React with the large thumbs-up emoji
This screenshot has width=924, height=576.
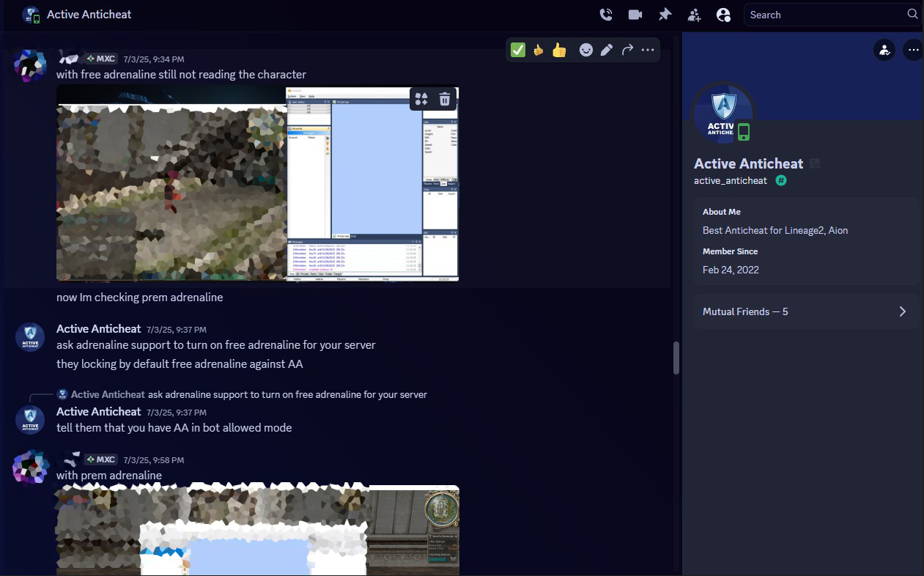pyautogui.click(x=560, y=50)
